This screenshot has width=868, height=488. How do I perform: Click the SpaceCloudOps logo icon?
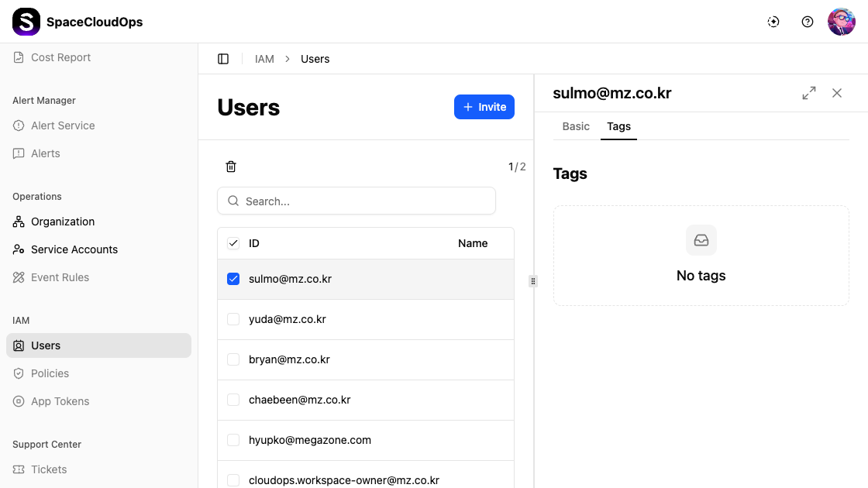26,22
